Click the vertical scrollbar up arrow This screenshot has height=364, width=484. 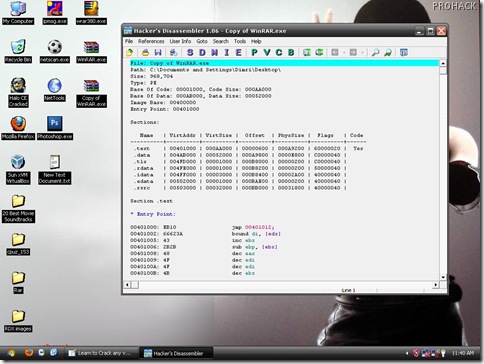coord(443,63)
